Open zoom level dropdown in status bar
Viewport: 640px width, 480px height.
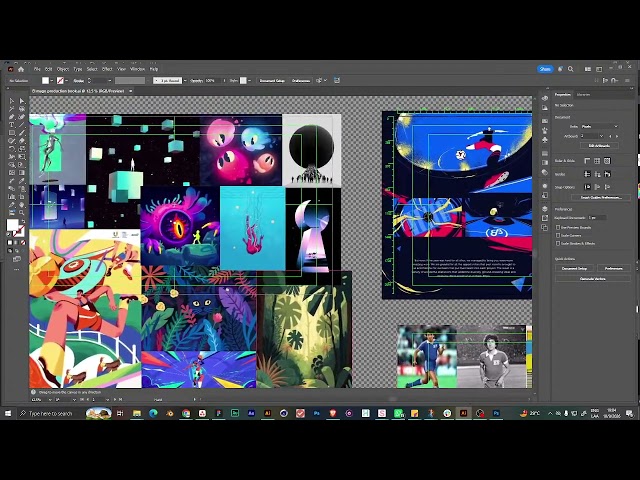(50, 400)
